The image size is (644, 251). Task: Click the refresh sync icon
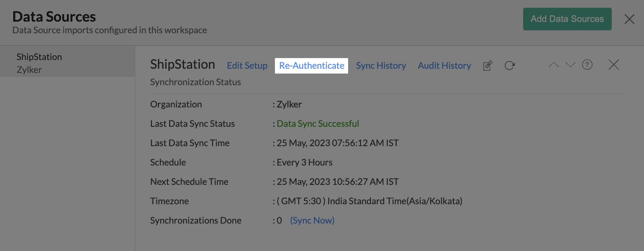tap(510, 65)
